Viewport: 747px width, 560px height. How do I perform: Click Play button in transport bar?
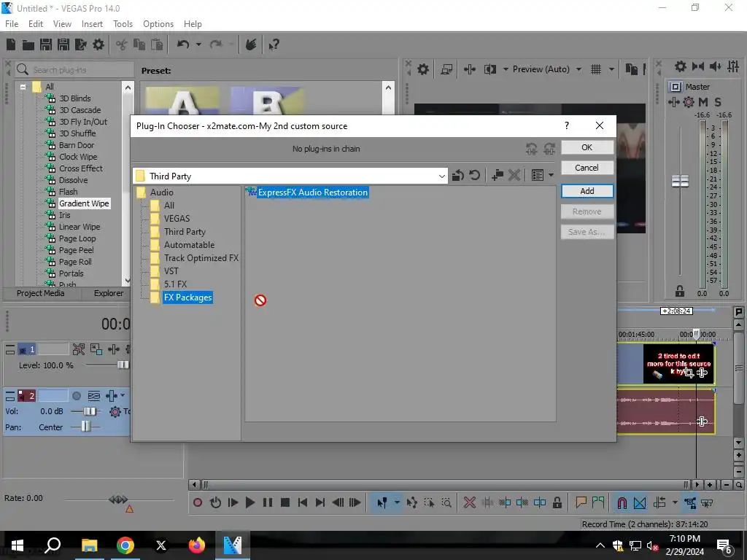(249, 502)
